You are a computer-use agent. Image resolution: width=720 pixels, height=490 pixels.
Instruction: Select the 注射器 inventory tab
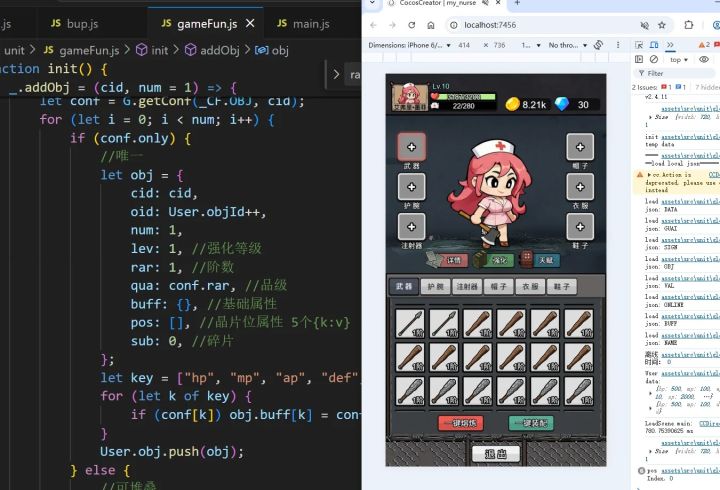click(x=467, y=287)
